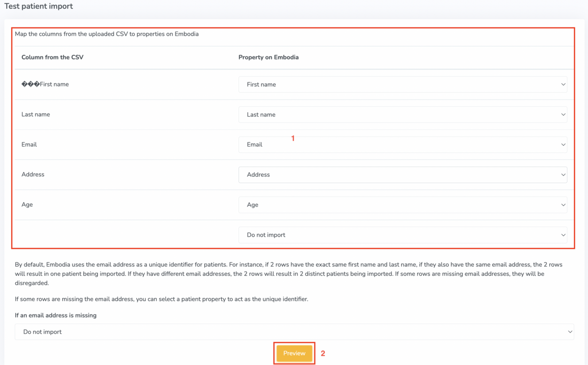
Task: Click the red number 1 annotation marker
Action: point(293,139)
